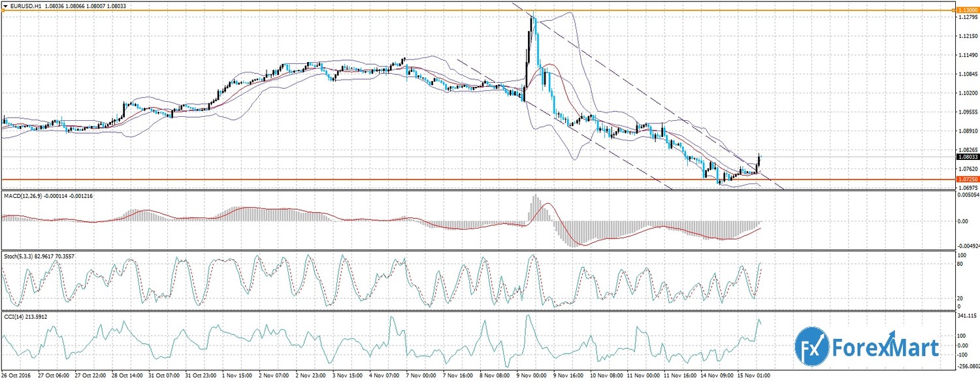Click the dropdown arrow beside EURUSD,H1
The height and width of the screenshot is (382, 980).
6,5
